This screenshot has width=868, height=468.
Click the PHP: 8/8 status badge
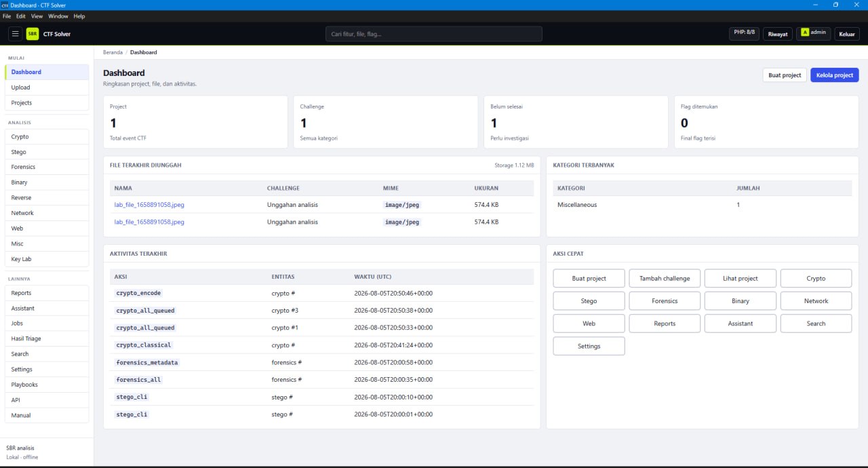[x=744, y=33]
